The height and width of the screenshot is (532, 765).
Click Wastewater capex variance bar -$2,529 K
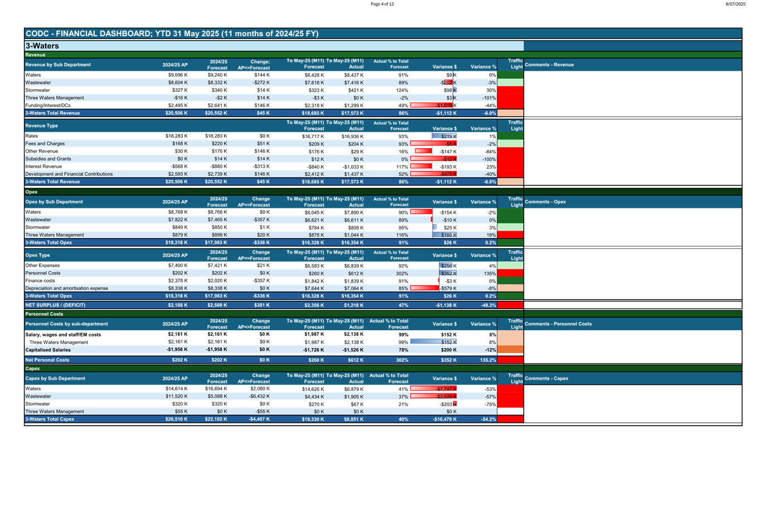[x=434, y=397]
